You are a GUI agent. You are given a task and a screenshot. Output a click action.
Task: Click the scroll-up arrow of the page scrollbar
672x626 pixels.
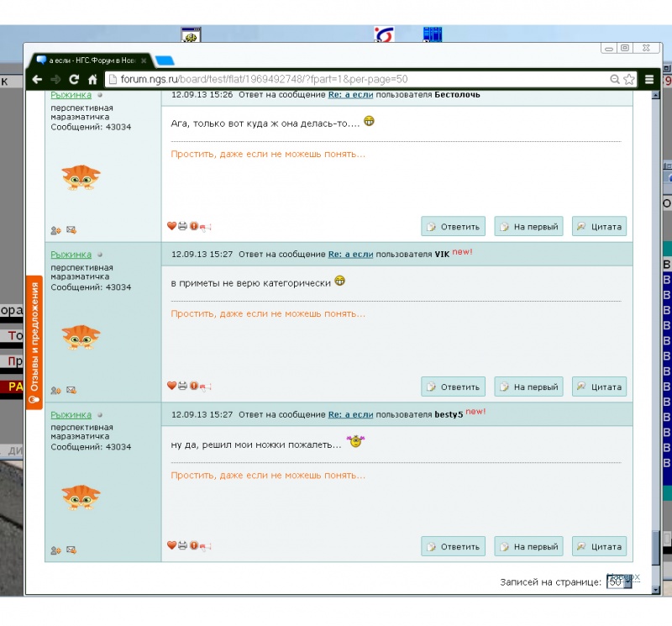click(656, 95)
